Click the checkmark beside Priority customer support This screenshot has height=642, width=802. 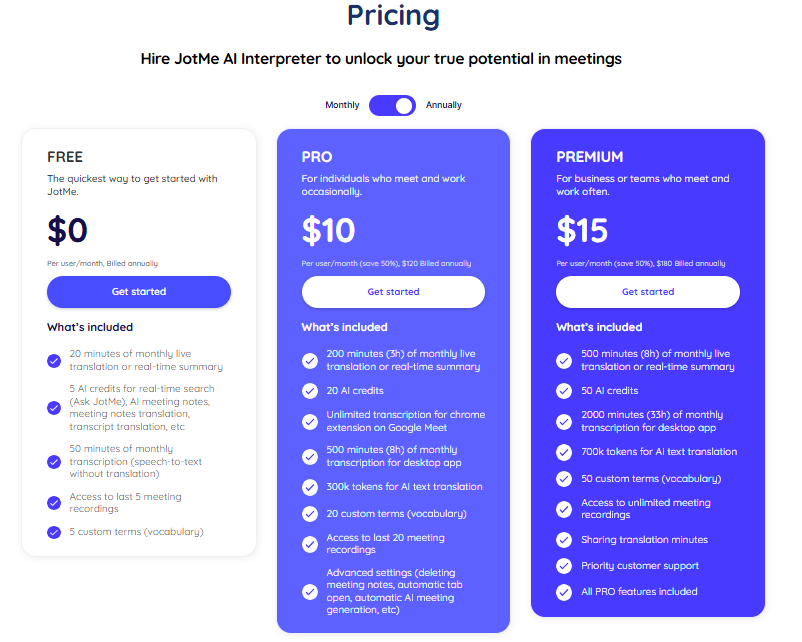click(564, 567)
